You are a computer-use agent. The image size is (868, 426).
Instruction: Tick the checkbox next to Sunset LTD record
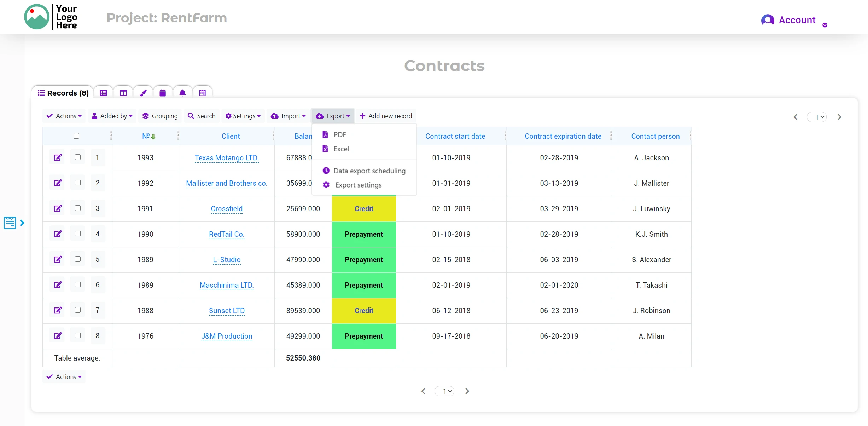click(x=77, y=310)
